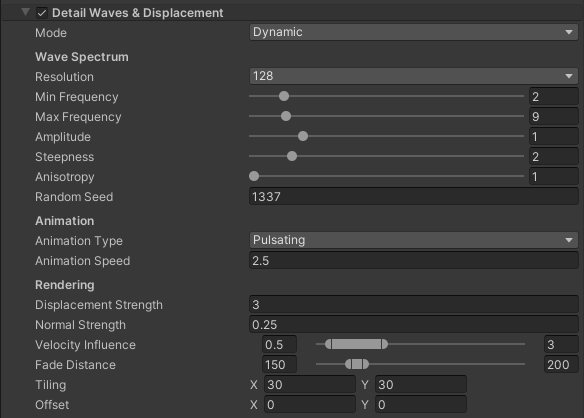The width and height of the screenshot is (584, 418).
Task: Click the Animation Type label
Action: (x=79, y=241)
